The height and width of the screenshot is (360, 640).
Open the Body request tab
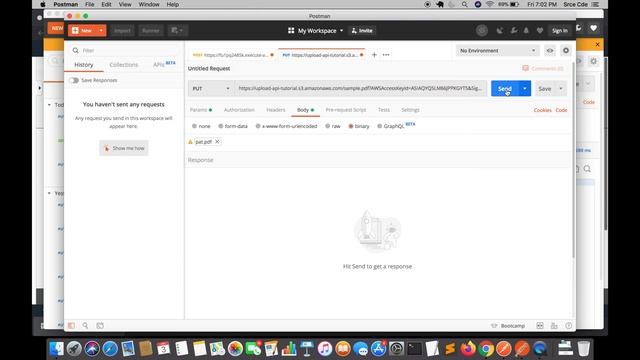(305, 110)
